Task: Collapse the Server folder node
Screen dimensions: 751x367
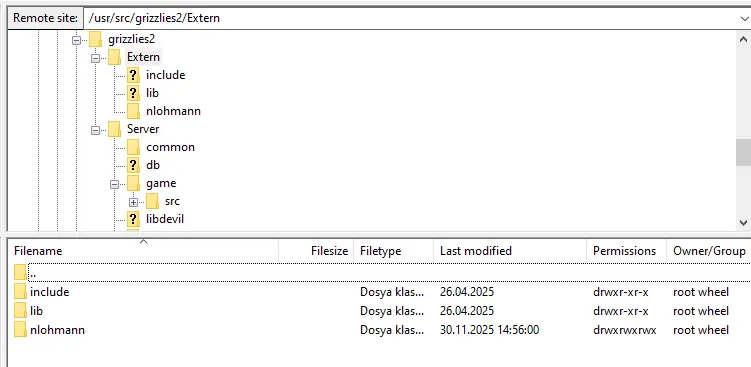Action: pyautogui.click(x=95, y=130)
